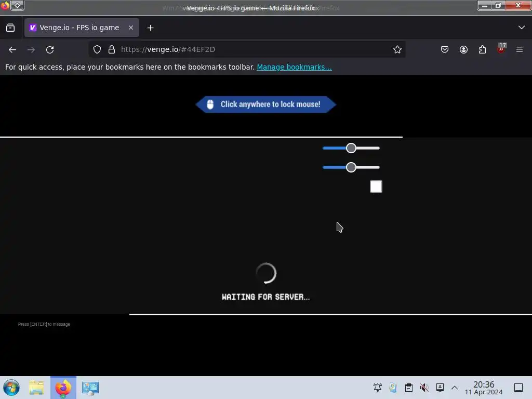Open the notifications bell tray icon
Screen dimensions: 532x399
tap(378, 387)
